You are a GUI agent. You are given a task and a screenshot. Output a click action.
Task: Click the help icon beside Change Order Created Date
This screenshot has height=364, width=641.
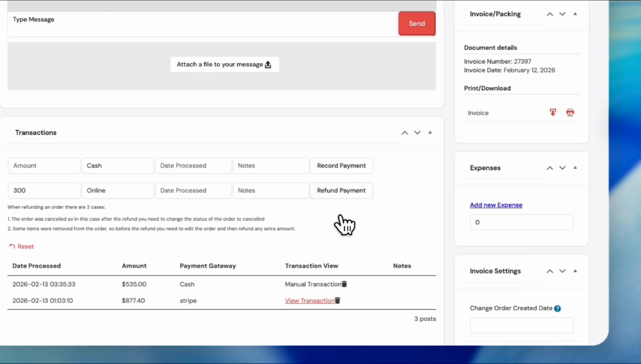(557, 308)
